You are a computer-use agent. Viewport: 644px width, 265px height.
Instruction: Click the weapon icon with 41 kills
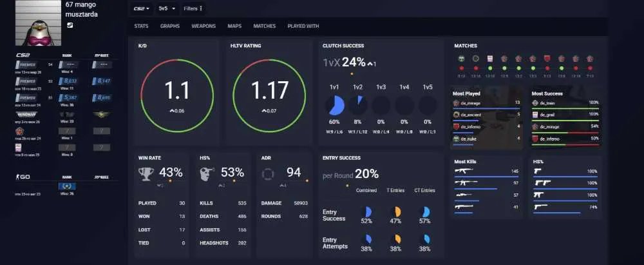tap(464, 206)
